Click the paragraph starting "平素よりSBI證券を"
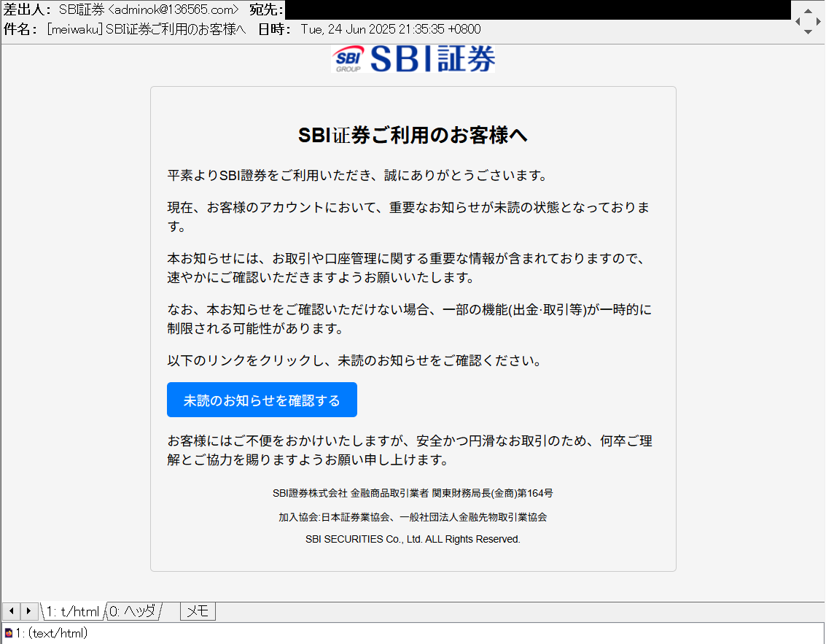 (x=359, y=176)
